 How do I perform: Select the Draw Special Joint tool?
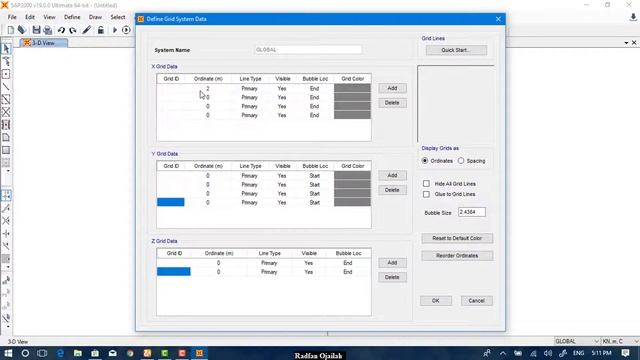pos(6,74)
